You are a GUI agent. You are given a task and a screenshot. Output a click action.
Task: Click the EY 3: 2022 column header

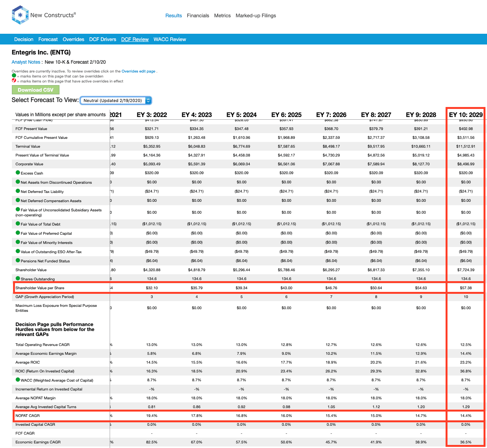click(152, 115)
